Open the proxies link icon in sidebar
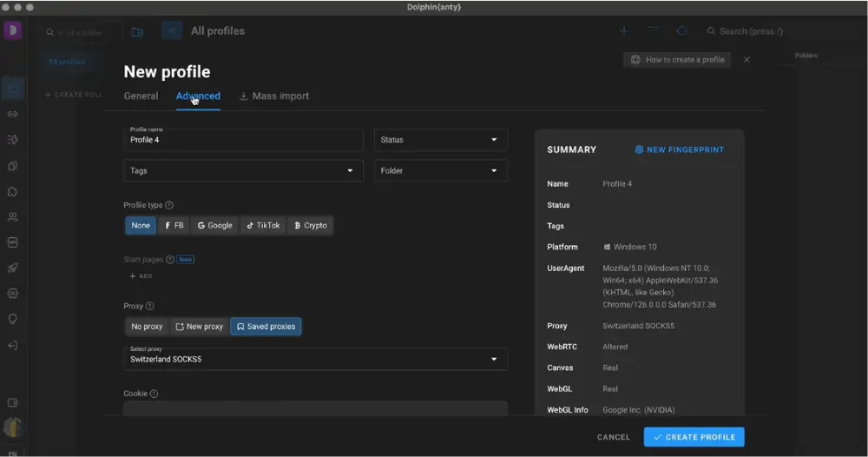Image resolution: width=868 pixels, height=457 pixels. pos(12,114)
